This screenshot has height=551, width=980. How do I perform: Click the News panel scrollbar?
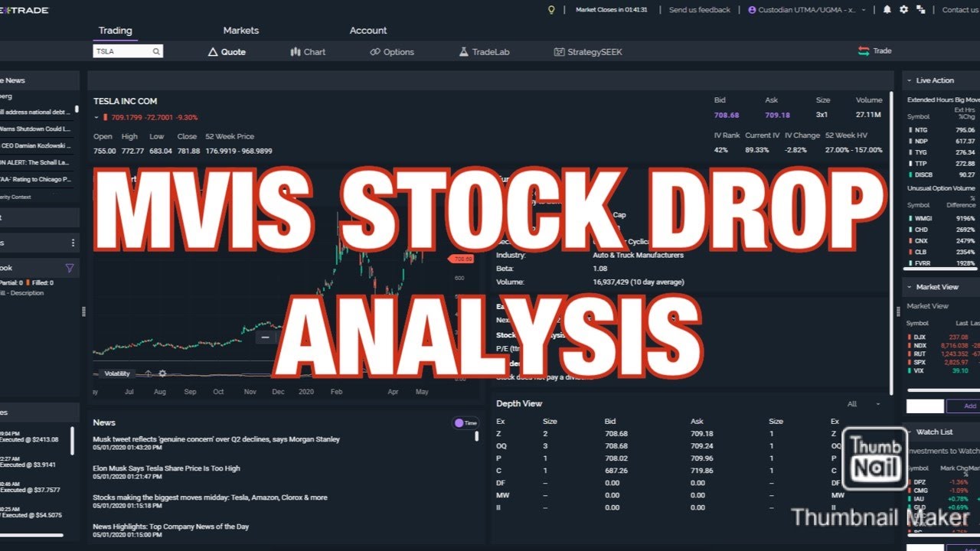477,436
